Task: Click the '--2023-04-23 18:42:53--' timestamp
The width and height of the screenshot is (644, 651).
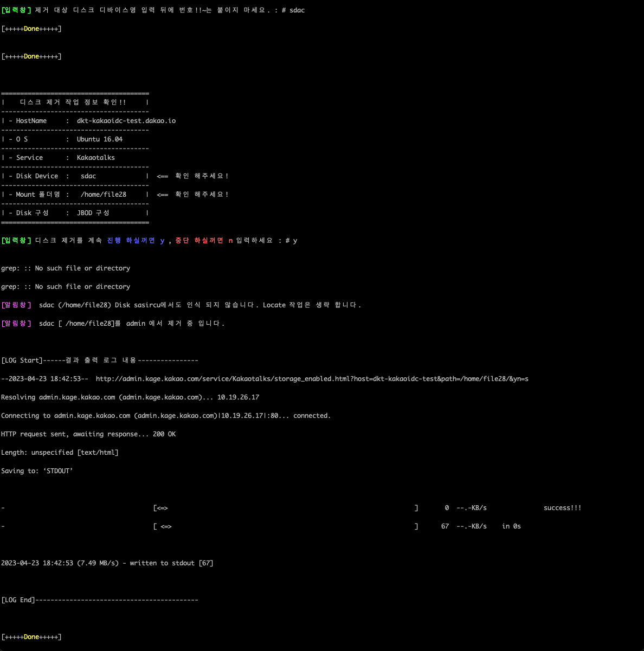Action: coord(44,379)
